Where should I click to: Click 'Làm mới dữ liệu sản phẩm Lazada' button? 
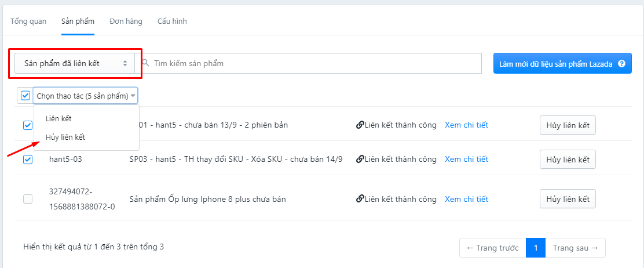coord(562,63)
